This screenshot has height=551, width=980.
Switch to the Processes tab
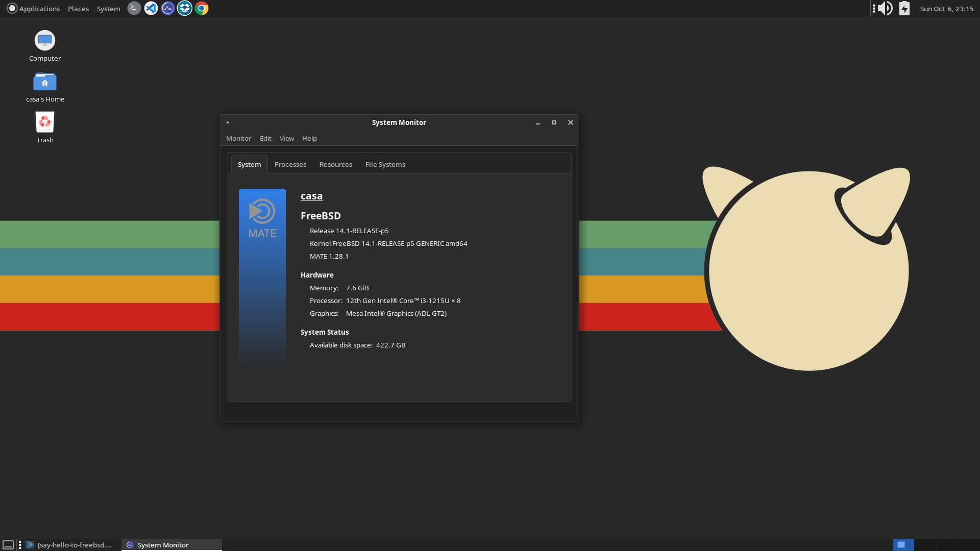tap(290, 164)
